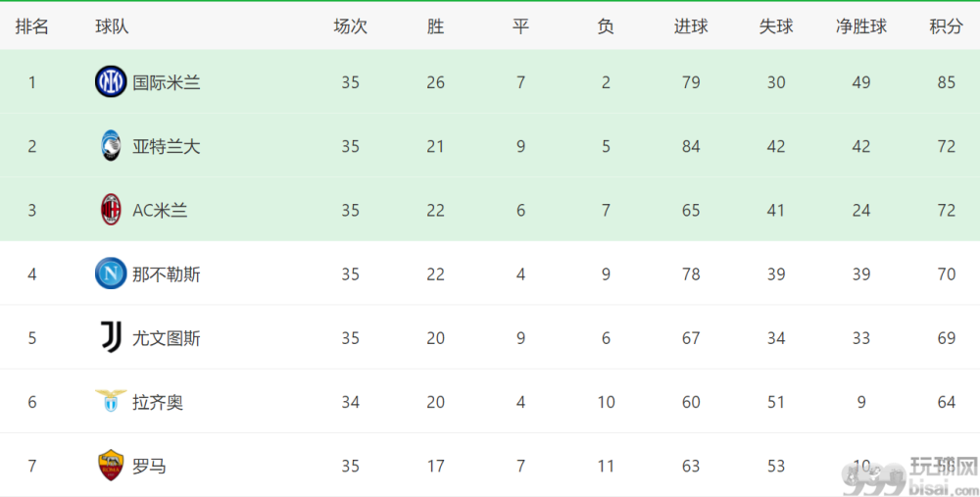Image resolution: width=980 pixels, height=497 pixels.
Task: Click the Napoli blue N logo
Action: click(111, 273)
